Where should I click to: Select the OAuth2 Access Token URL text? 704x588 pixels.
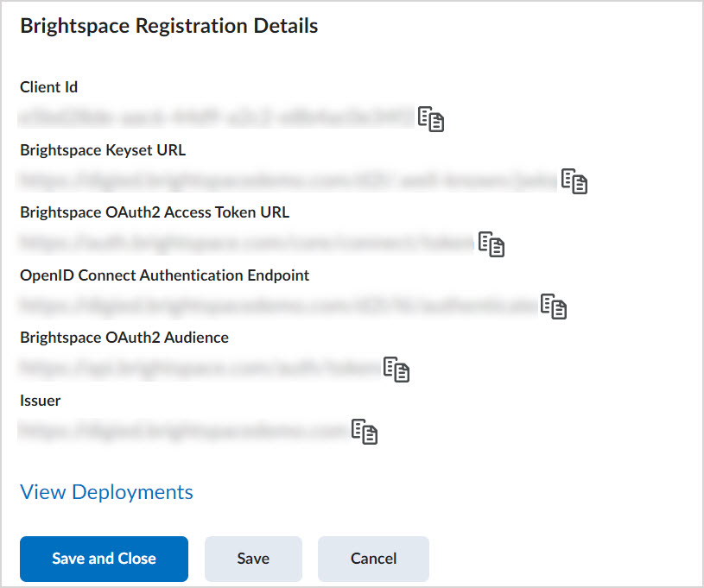(242, 242)
